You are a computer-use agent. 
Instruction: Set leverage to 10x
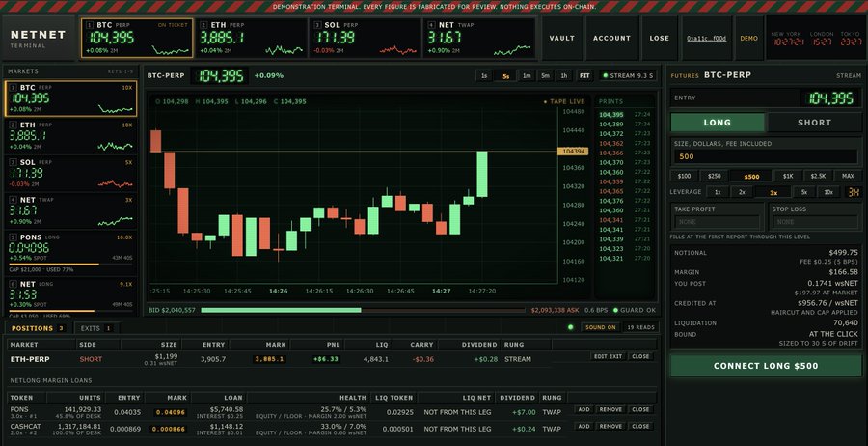[828, 192]
